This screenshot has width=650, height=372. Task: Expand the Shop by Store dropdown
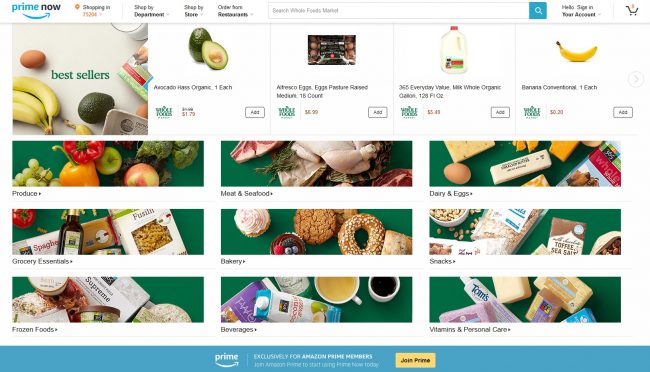pos(194,11)
